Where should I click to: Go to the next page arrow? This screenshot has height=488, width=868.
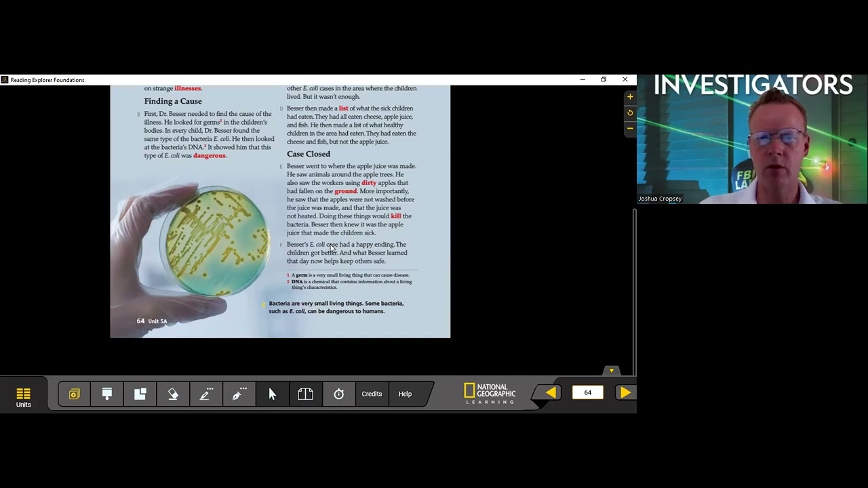pos(625,392)
